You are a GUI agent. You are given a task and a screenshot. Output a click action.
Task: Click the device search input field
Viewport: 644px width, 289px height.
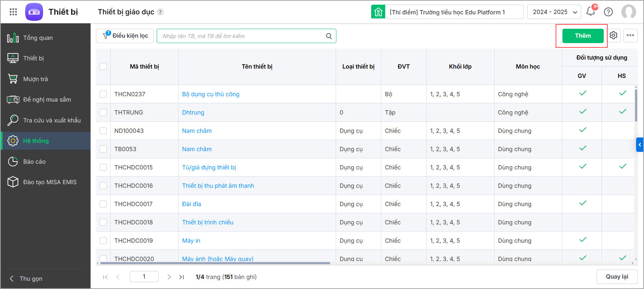[241, 36]
